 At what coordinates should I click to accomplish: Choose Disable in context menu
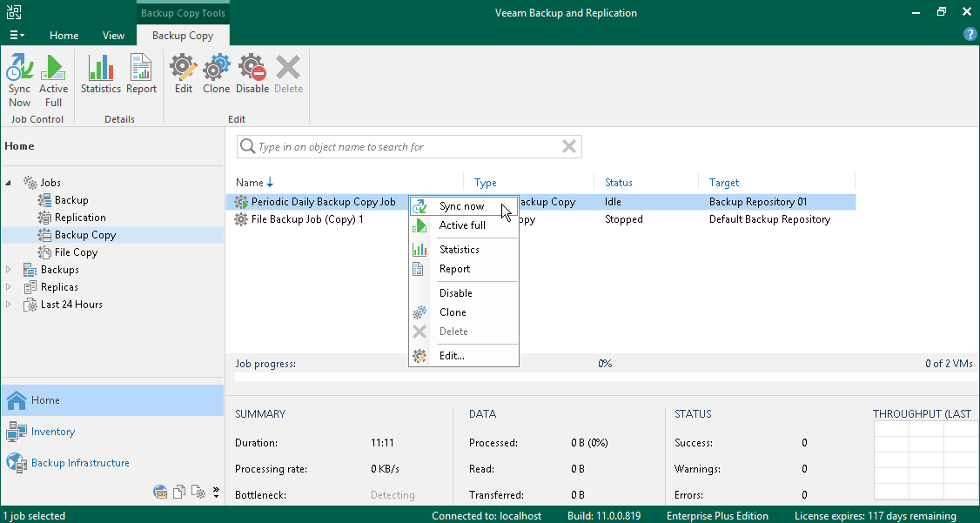[464, 293]
